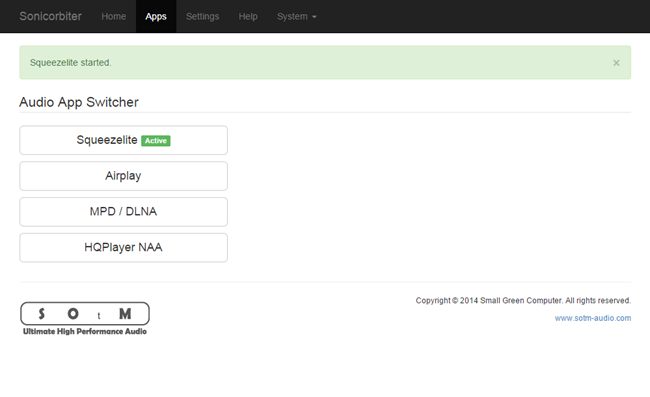Switch to the Airplay app
The width and height of the screenshot is (650, 397).
tap(124, 176)
